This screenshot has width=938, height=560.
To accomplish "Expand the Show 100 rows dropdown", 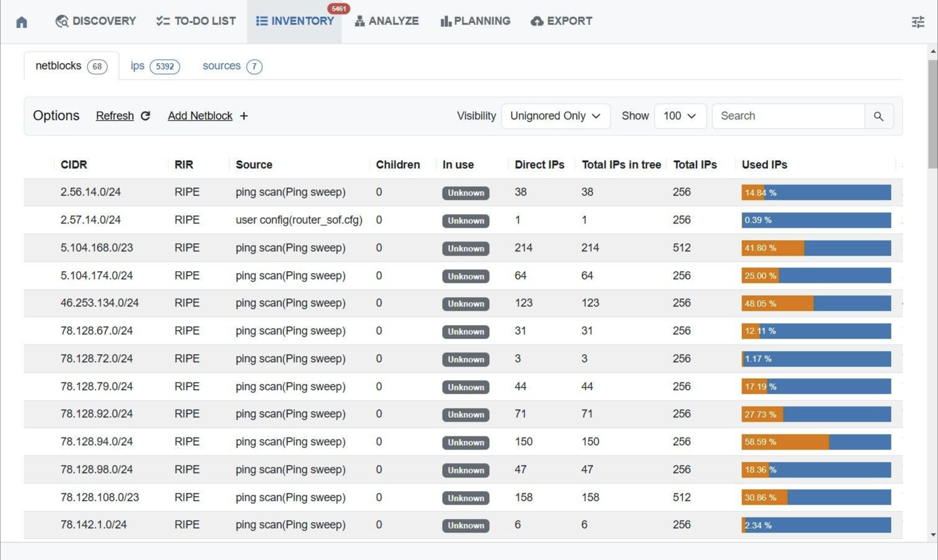I will pos(680,116).
